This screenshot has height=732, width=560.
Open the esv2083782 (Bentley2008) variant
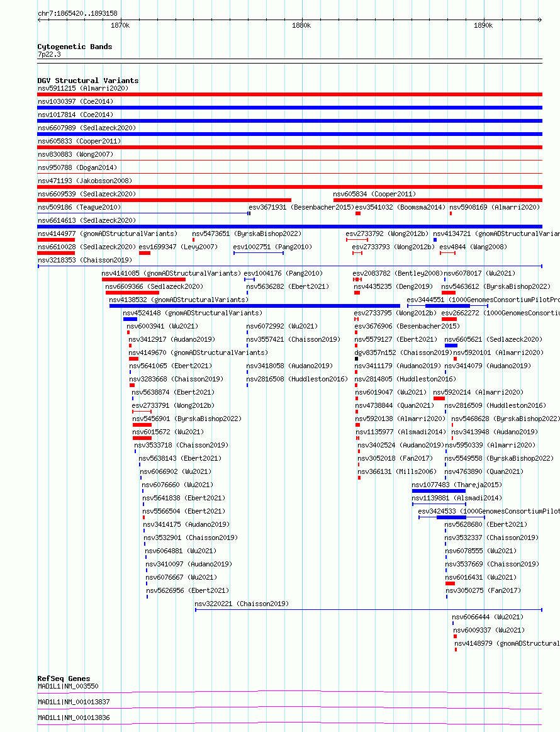tap(398, 273)
